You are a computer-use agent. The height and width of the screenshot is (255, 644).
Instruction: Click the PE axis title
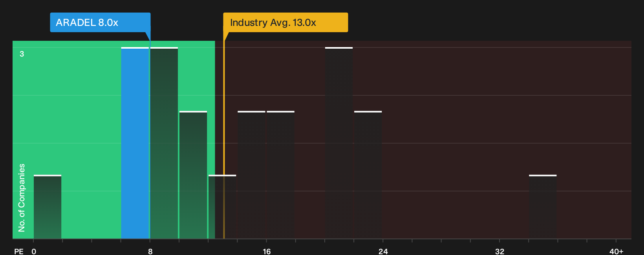pos(19,251)
